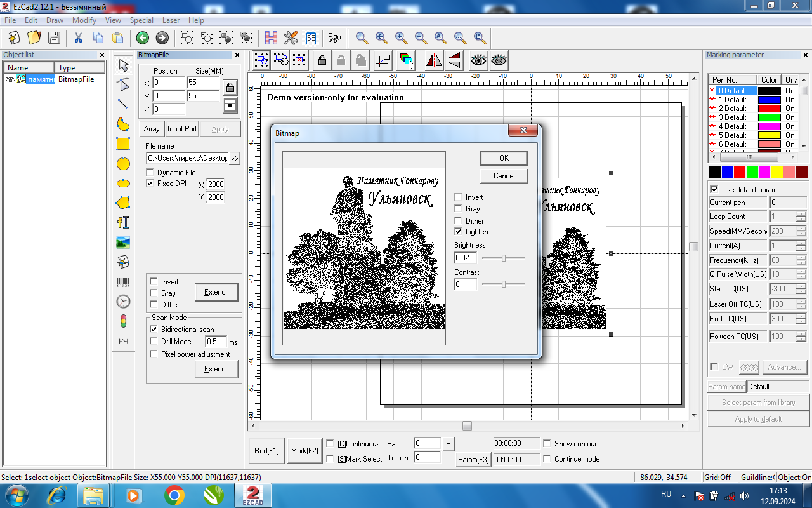Viewport: 812px width, 508px height.
Task: Click the Cut scissors icon
Action: pyautogui.click(x=79, y=37)
